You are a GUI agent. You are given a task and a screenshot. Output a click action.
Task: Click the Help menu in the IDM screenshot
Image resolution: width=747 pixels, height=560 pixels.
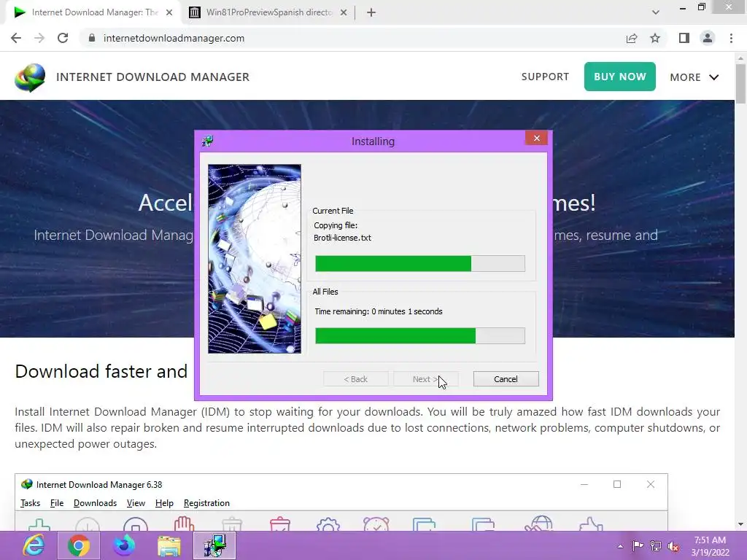pos(164,503)
